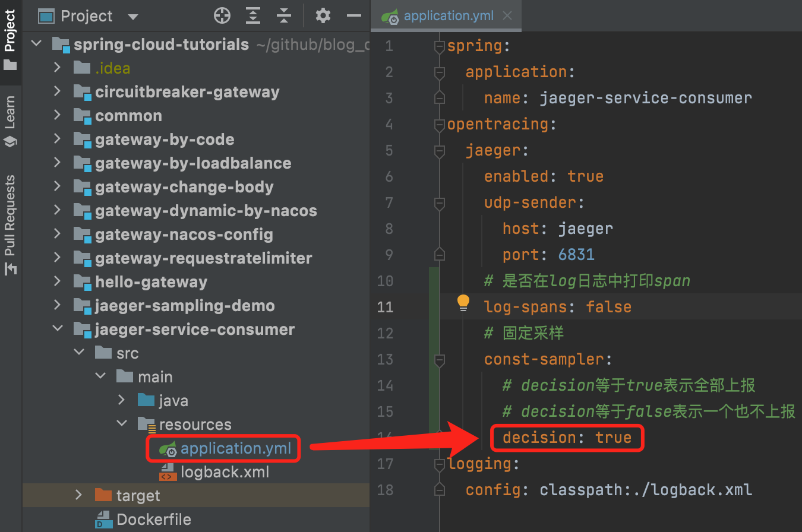The width and height of the screenshot is (802, 532).
Task: Open the Pull Requests sidebar tab
Action: pos(10,224)
